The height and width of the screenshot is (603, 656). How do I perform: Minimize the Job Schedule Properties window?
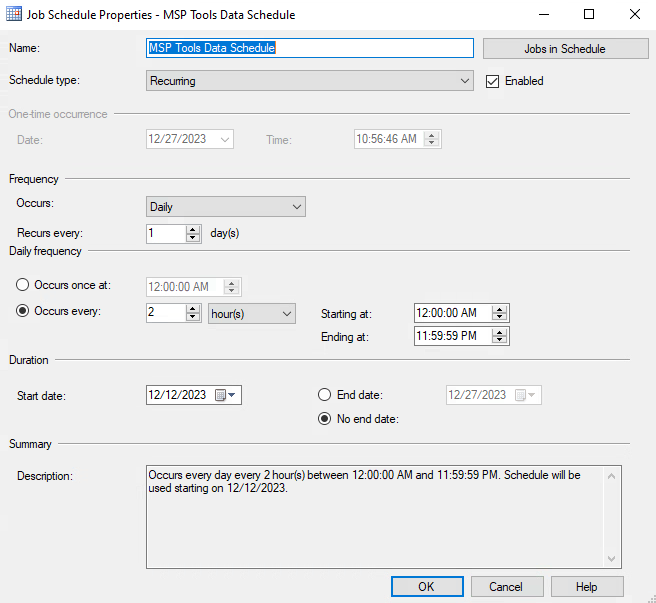click(543, 15)
